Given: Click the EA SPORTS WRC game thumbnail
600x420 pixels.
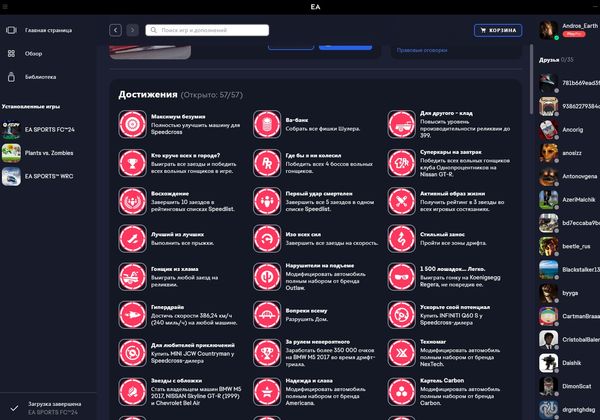Looking at the screenshot, I should [x=11, y=176].
